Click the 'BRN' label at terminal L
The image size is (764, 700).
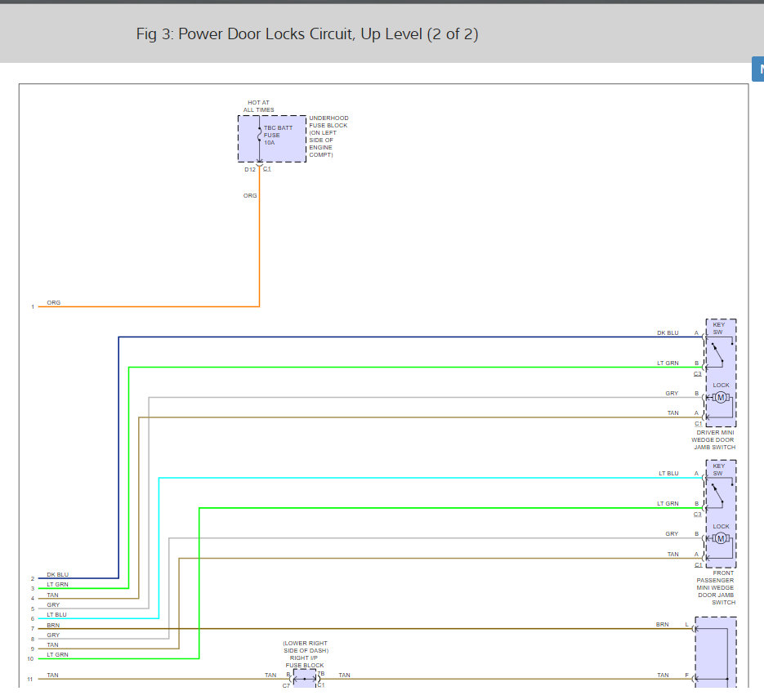[662, 624]
